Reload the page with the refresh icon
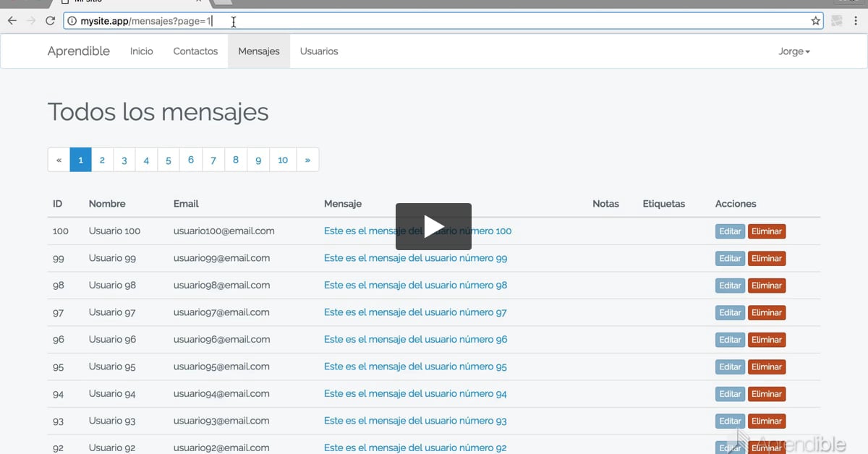The width and height of the screenshot is (868, 454). 50,21
